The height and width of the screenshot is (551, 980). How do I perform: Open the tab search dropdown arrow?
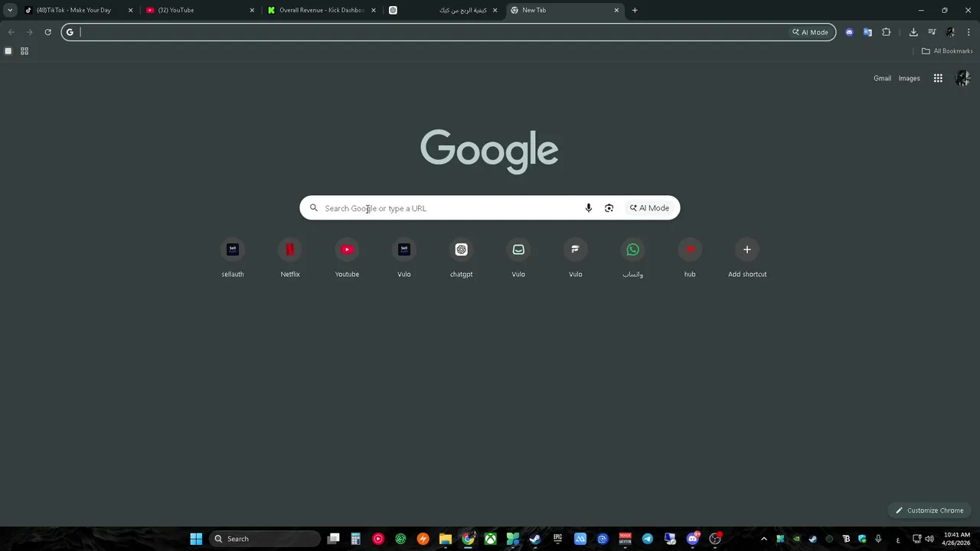(10, 10)
